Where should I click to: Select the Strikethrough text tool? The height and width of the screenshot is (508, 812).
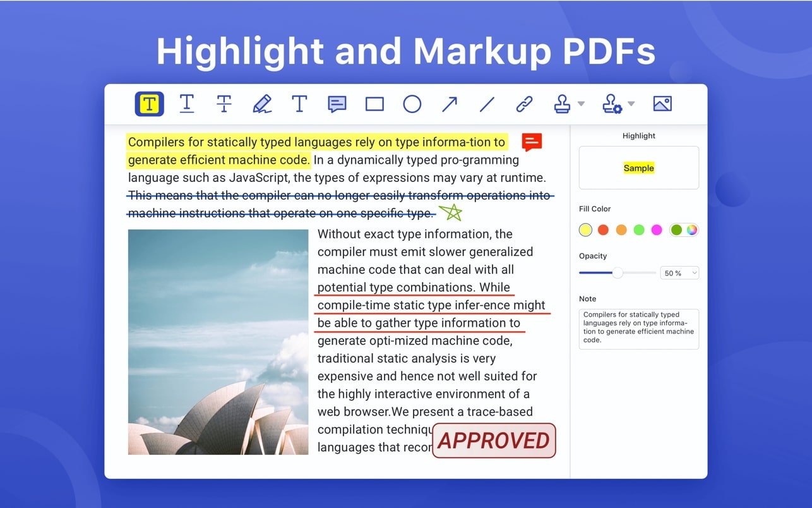point(224,104)
